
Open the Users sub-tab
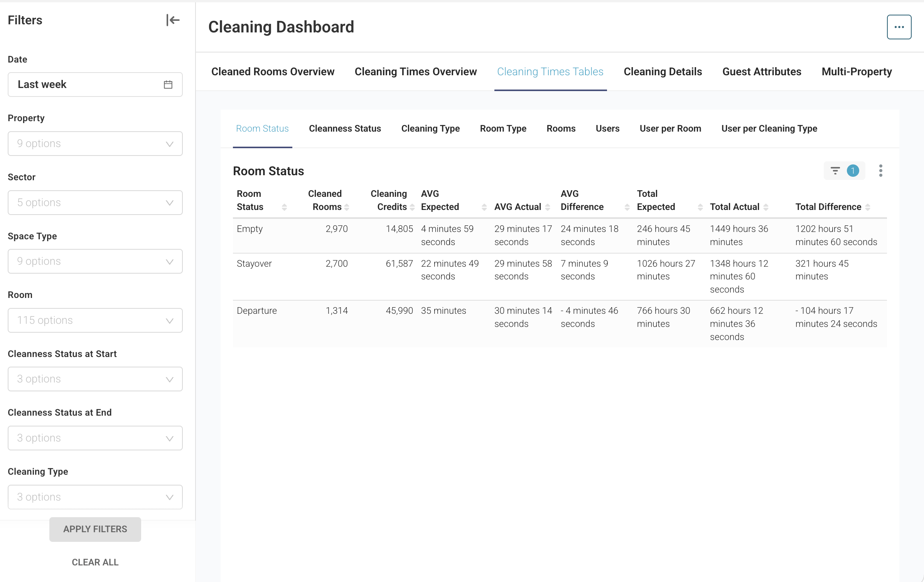pyautogui.click(x=608, y=129)
